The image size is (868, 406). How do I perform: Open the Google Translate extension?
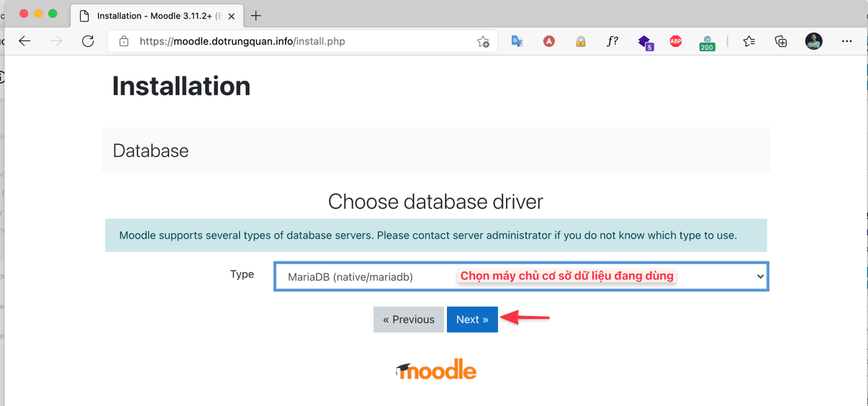[x=517, y=41]
